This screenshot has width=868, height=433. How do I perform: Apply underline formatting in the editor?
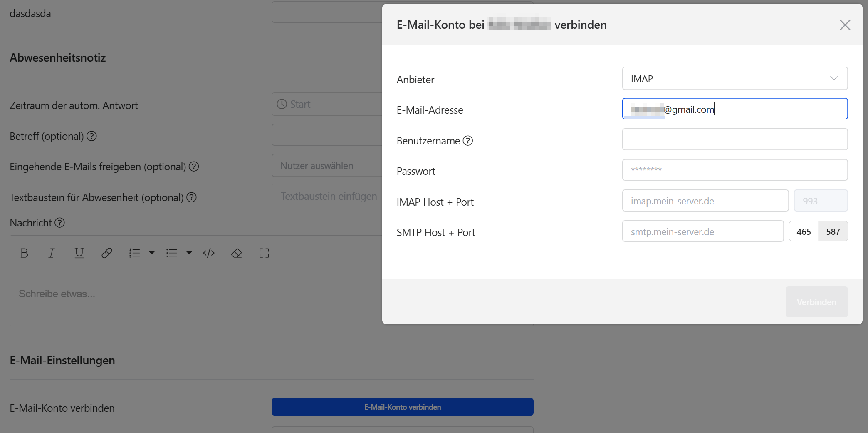point(79,253)
